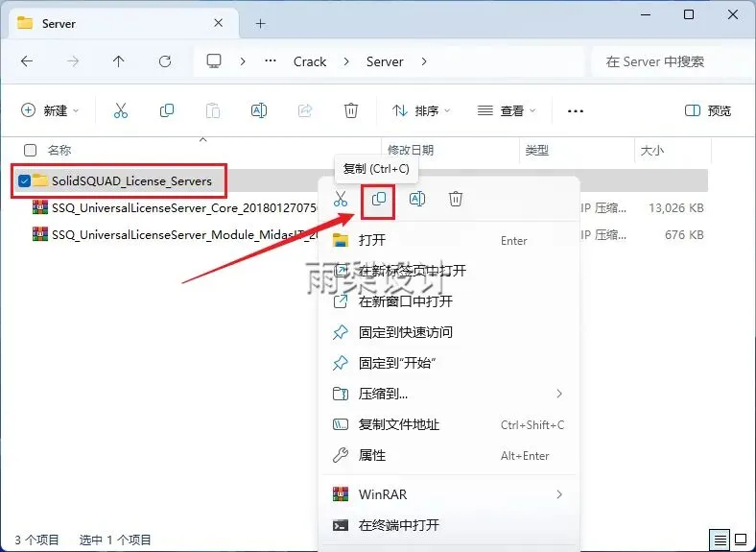Open the 排序 sort dropdown
Viewport: 756px width, 552px height.
(x=421, y=111)
